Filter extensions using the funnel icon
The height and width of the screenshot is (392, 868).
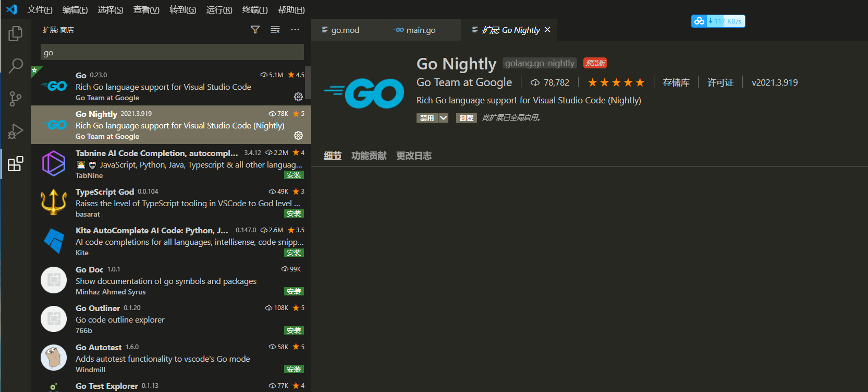click(255, 30)
